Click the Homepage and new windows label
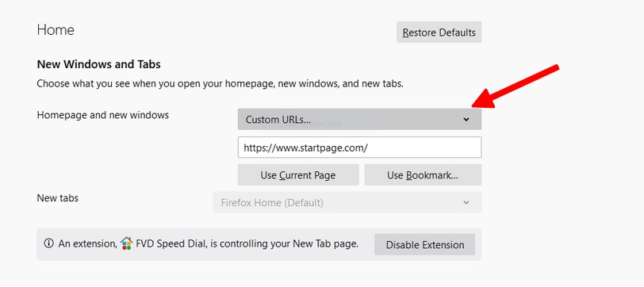Viewport: 644px width, 287px height. click(x=102, y=115)
